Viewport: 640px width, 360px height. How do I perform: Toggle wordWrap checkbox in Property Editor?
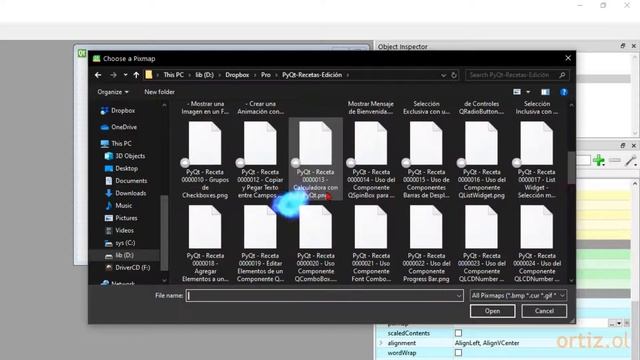click(x=458, y=353)
